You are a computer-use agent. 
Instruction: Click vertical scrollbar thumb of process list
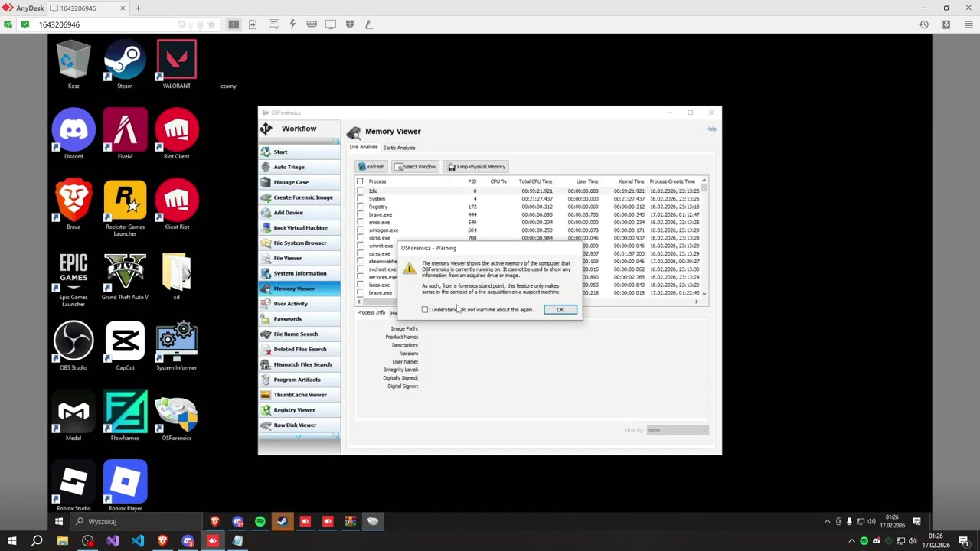click(x=704, y=188)
